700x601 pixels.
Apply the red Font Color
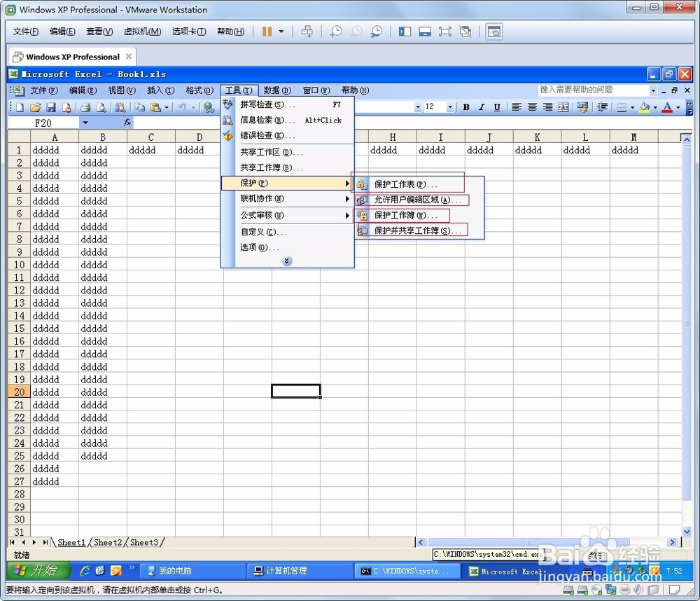pos(667,106)
